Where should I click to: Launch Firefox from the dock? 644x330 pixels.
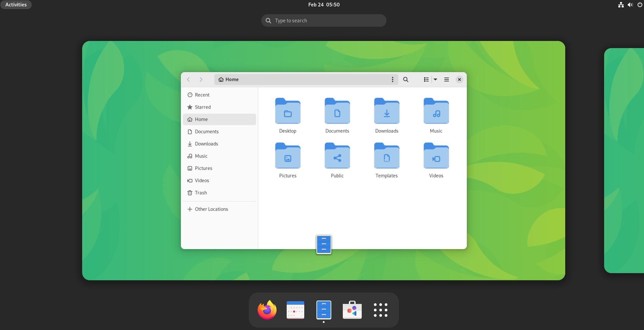click(267, 310)
